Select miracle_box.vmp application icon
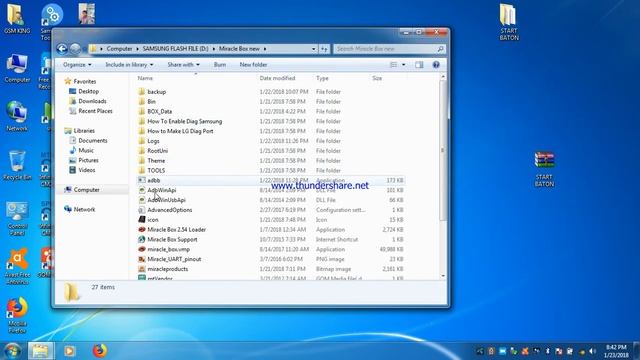 click(x=142, y=249)
